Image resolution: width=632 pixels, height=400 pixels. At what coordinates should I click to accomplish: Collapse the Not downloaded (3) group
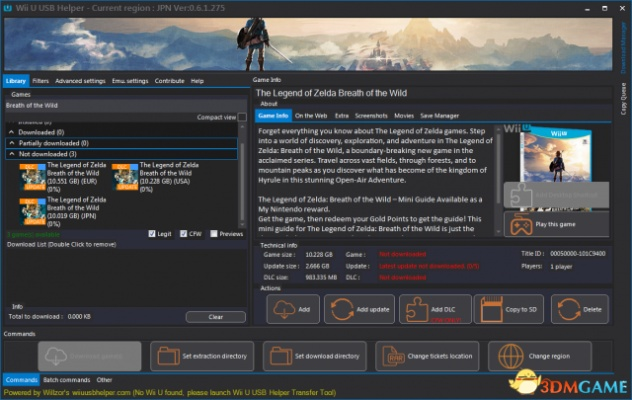click(x=12, y=154)
